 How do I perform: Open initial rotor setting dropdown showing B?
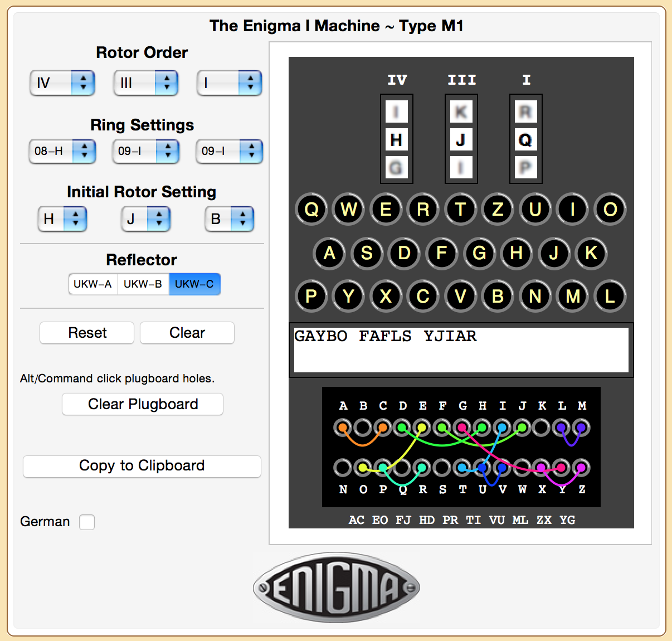click(230, 219)
